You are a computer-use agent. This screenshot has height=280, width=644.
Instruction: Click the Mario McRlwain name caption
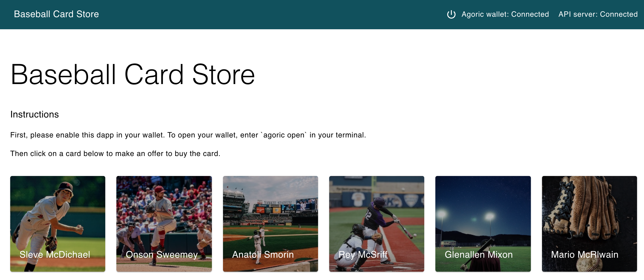click(584, 255)
